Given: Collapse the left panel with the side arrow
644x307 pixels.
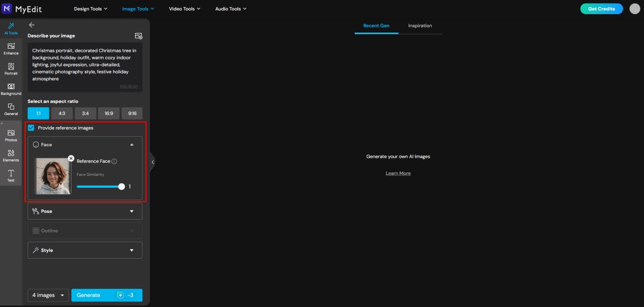Looking at the screenshot, I should point(152,162).
